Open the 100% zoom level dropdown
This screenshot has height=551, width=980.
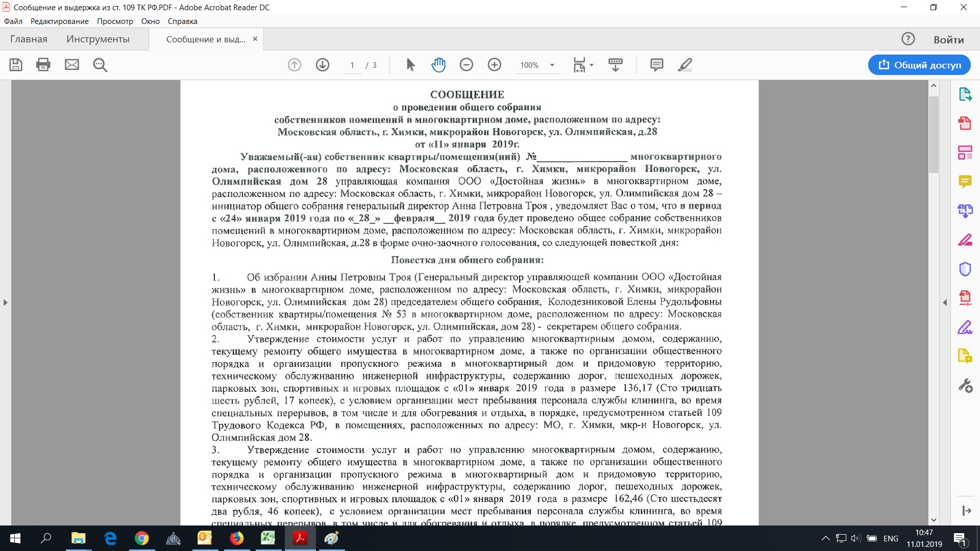point(552,65)
